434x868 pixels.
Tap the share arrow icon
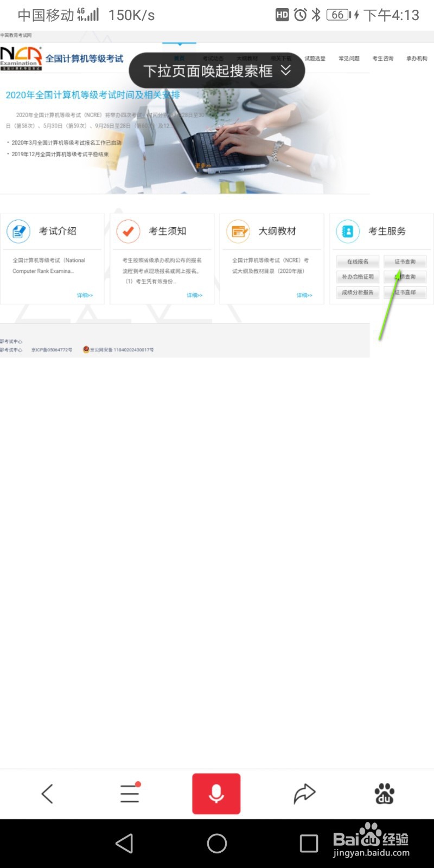click(304, 794)
